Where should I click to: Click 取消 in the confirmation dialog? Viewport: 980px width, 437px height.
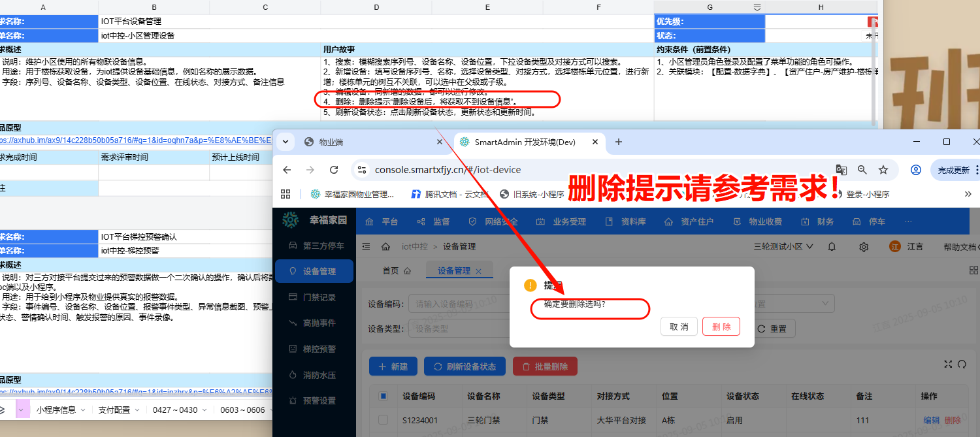[679, 327]
